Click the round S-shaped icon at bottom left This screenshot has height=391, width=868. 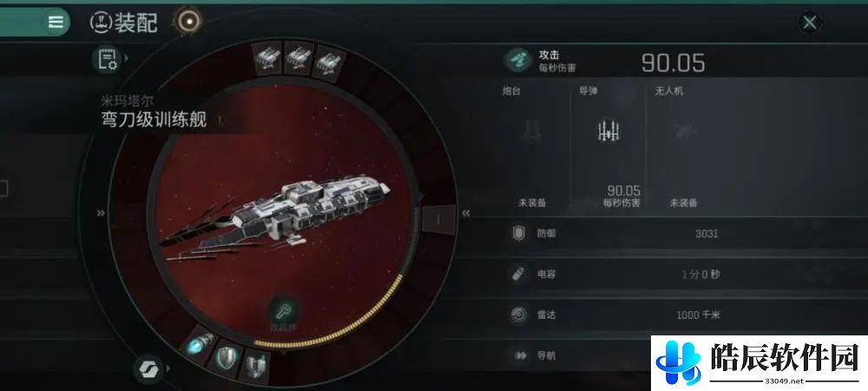pos(148,369)
